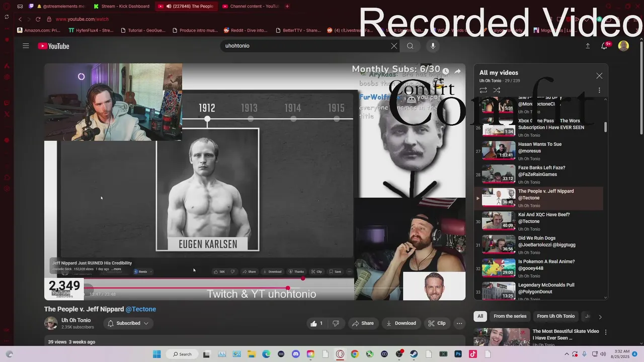Open the Amazon.com bookmark

pos(39,30)
